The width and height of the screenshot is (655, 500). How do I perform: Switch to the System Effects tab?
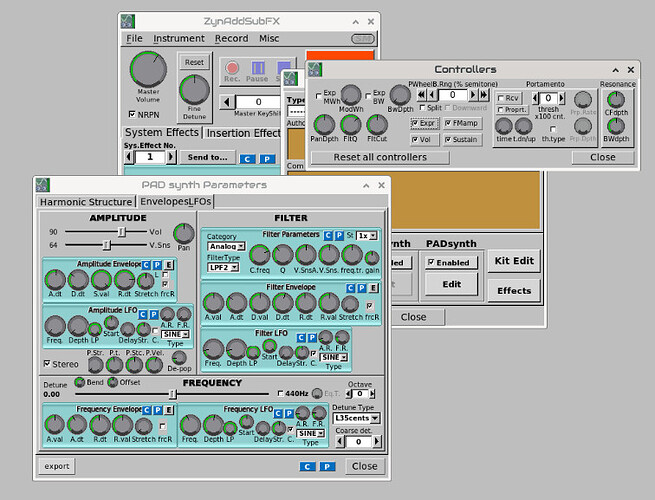[x=162, y=132]
